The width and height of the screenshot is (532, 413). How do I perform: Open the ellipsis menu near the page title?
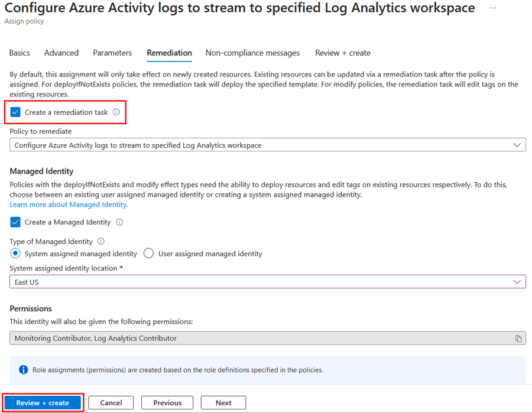pos(492,8)
